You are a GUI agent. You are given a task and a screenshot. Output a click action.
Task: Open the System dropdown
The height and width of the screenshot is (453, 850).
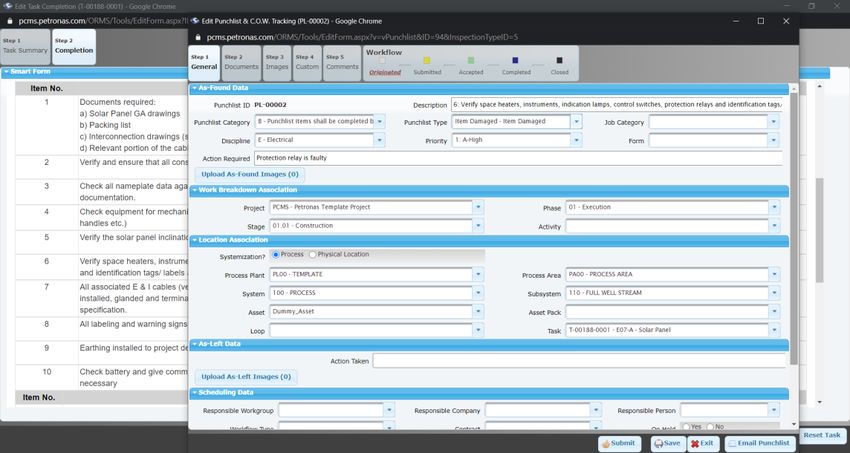pos(478,293)
